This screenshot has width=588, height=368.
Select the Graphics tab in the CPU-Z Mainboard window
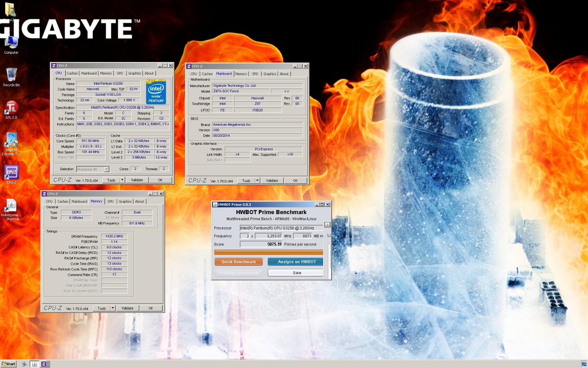270,74
